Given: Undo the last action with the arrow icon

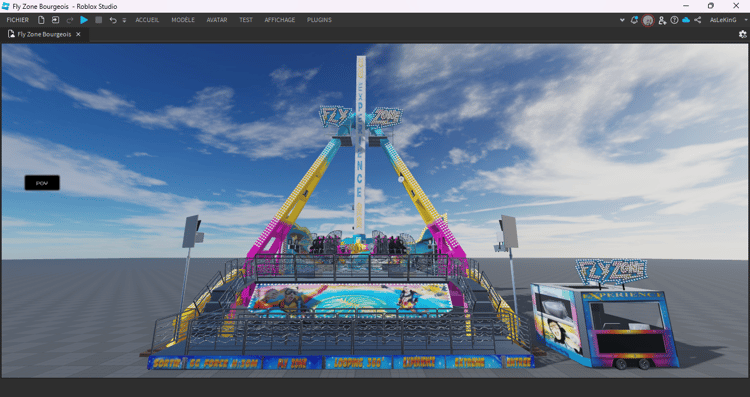Looking at the screenshot, I should pyautogui.click(x=113, y=20).
